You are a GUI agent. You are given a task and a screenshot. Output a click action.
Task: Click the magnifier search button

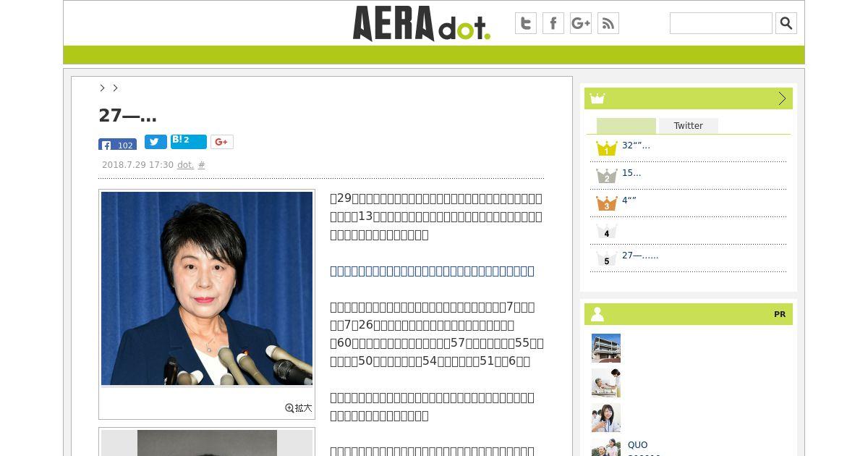[786, 23]
